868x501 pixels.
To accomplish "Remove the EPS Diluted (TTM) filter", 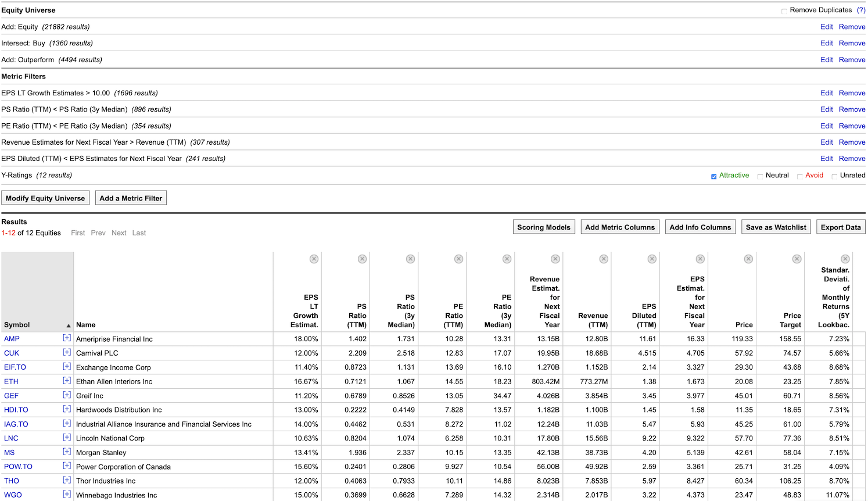I will [852, 159].
